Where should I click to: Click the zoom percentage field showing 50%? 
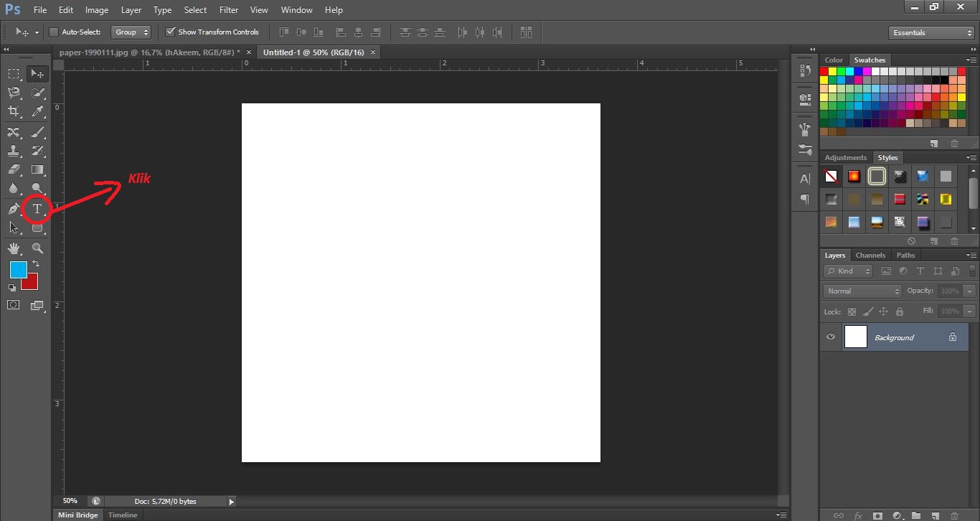pos(70,501)
